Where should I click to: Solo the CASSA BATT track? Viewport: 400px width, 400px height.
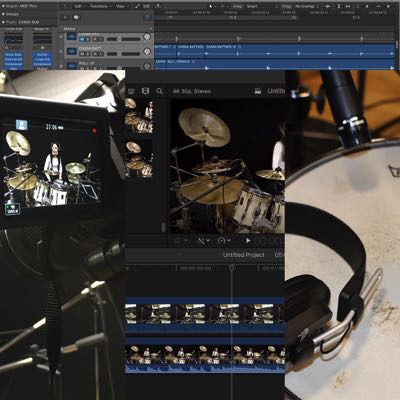(87, 54)
